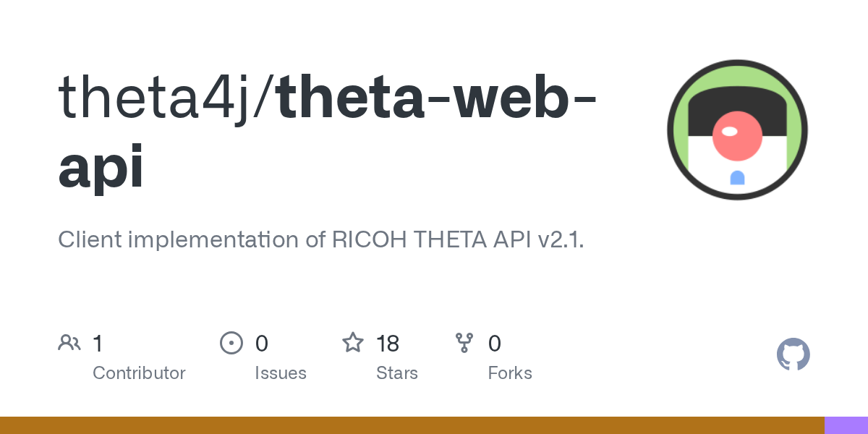This screenshot has width=868, height=434.
Task: Select the 'Stars' label
Action: (x=396, y=373)
